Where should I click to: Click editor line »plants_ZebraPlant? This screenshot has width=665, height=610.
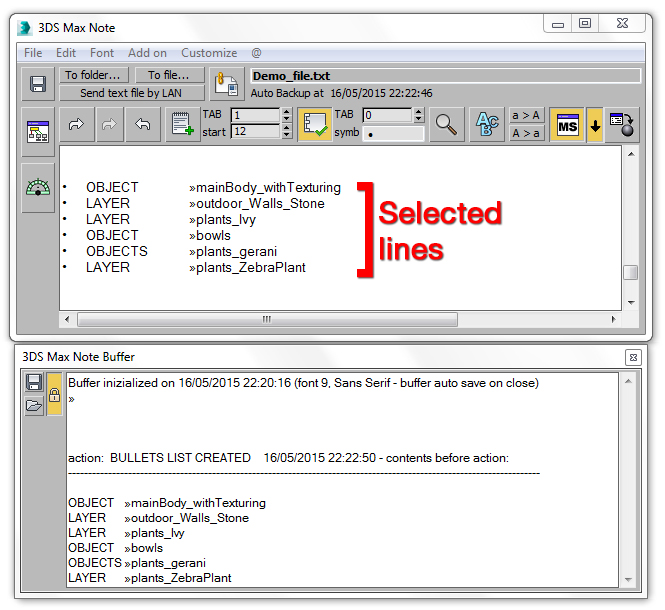coord(247,268)
